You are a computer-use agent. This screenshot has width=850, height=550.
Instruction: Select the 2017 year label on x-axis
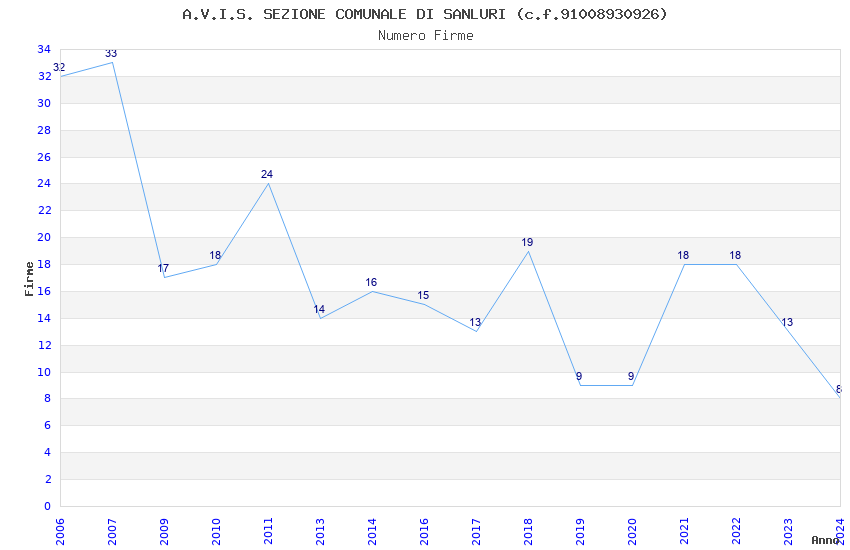(476, 532)
